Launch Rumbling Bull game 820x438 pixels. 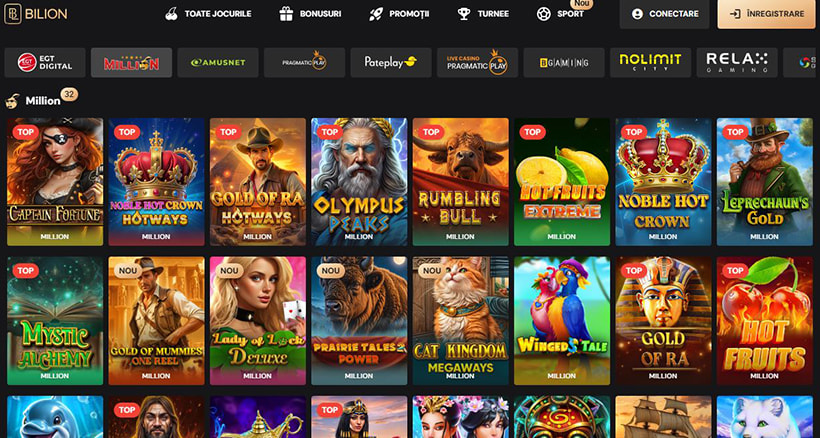pyautogui.click(x=461, y=181)
